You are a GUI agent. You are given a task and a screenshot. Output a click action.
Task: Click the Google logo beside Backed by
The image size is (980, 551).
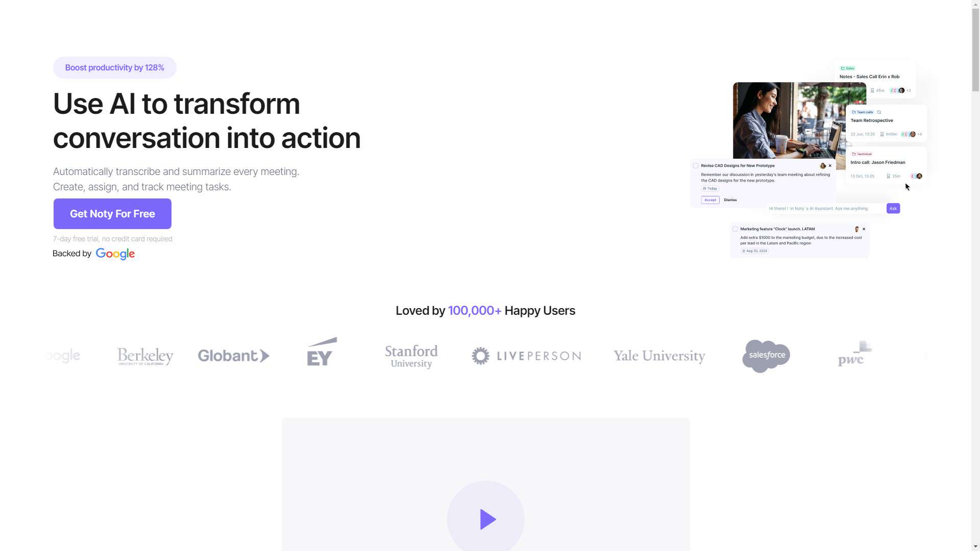tap(115, 254)
